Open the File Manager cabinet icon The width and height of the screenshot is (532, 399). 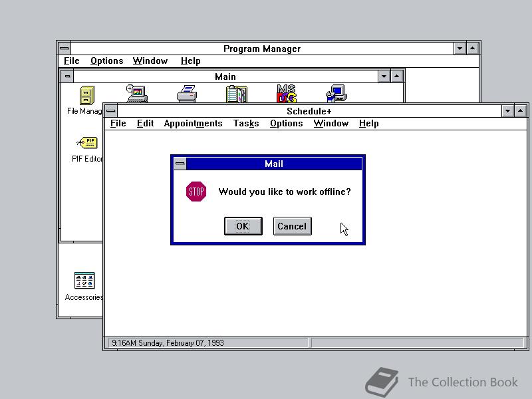point(87,95)
